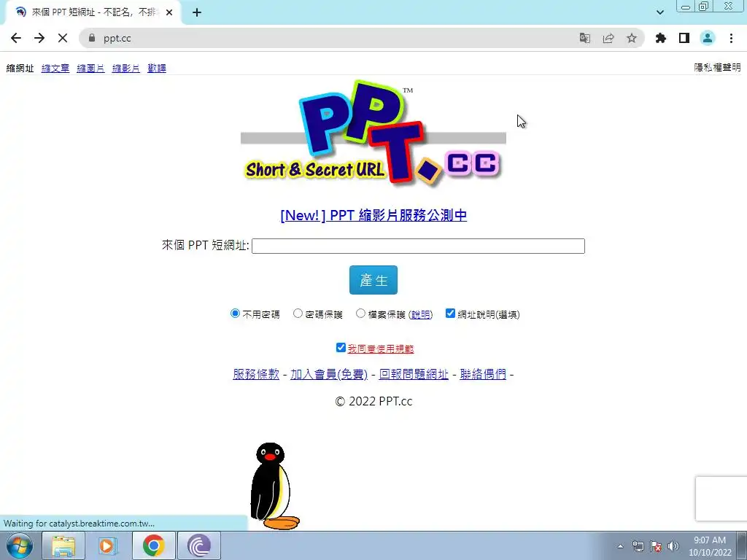Screen dimensions: 747x560
Task: Share this page using the share icon
Action: (x=608, y=38)
